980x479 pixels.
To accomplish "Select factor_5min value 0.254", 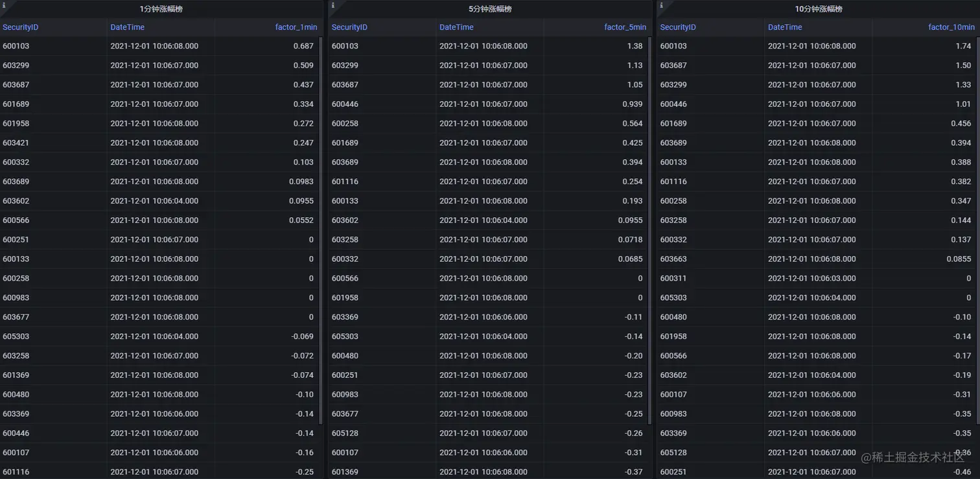I will pyautogui.click(x=632, y=182).
